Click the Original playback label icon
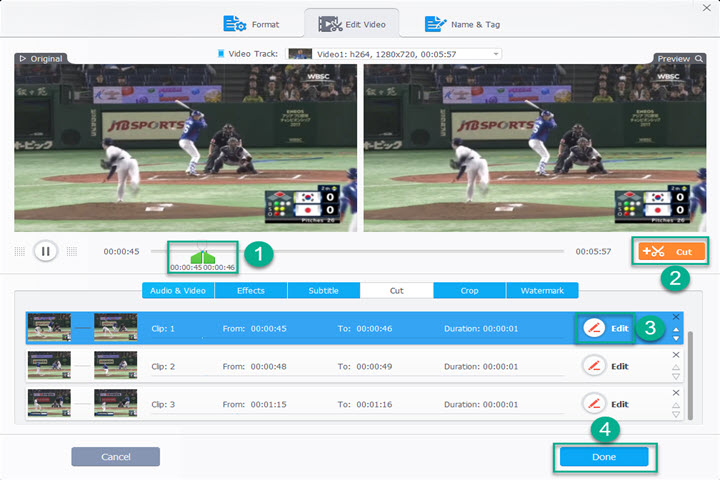720x480 pixels. 22,58
